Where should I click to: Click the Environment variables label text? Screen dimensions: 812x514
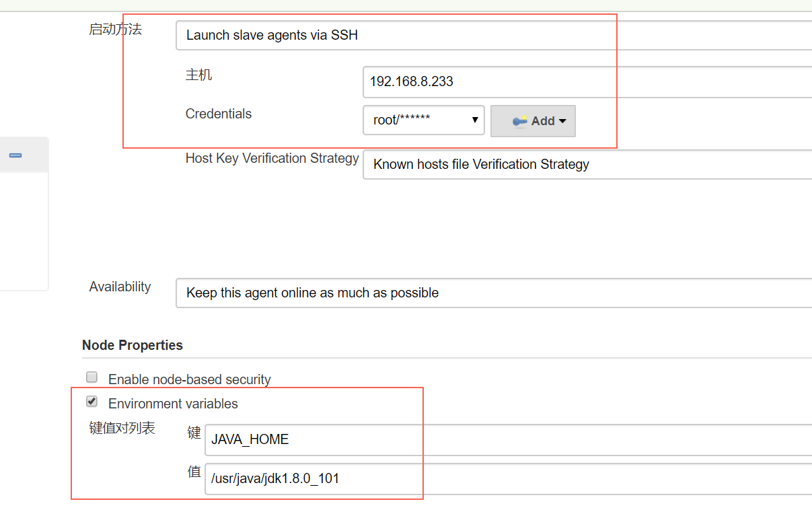coord(173,404)
